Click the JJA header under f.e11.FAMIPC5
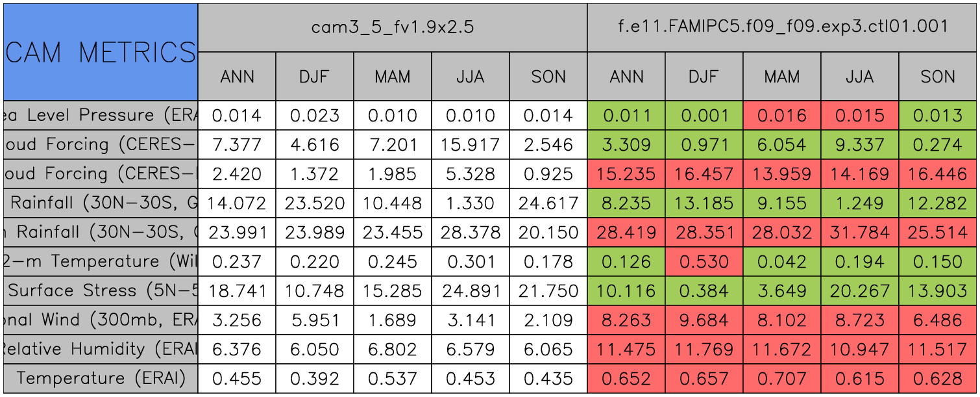980x397 pixels. tap(859, 77)
